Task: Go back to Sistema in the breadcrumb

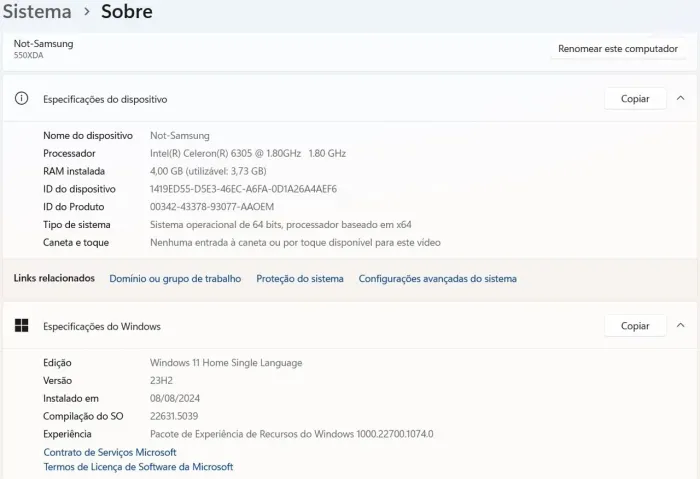Action: point(37,11)
